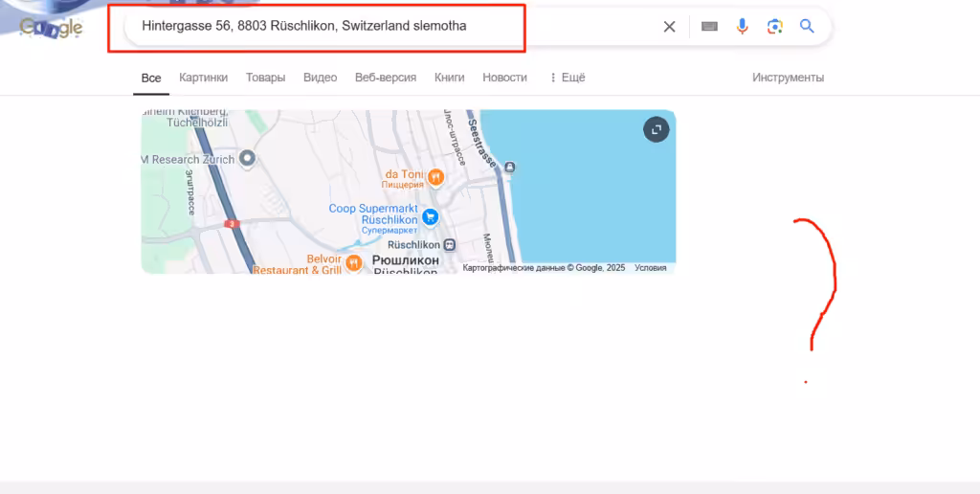Viewport: 980px width, 494px height.
Task: Start voice search with microphone icon
Action: click(742, 26)
